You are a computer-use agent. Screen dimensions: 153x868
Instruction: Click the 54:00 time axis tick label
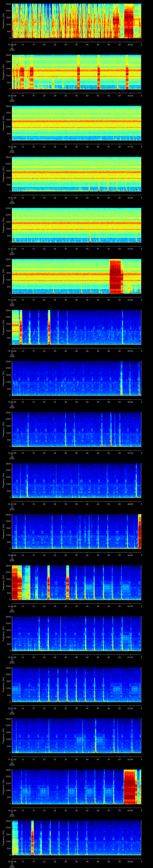click(130, 810)
